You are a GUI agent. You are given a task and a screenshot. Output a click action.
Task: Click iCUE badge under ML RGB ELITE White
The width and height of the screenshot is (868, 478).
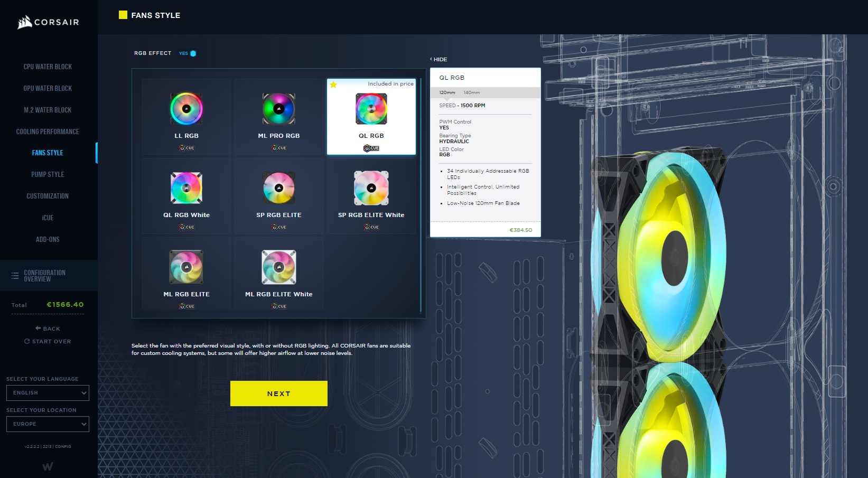[x=279, y=306]
